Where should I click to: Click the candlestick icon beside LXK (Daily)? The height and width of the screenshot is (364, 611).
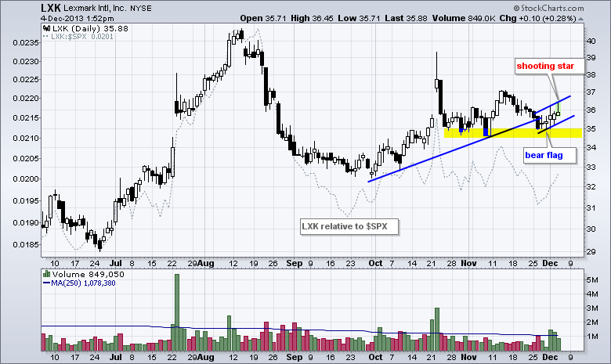coord(46,28)
